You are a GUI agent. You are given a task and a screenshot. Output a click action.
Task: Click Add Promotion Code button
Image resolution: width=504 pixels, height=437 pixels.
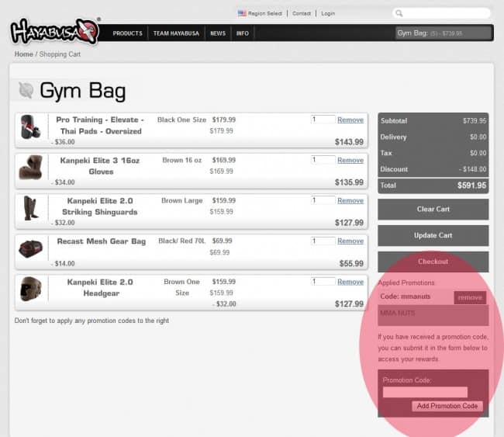coord(447,406)
